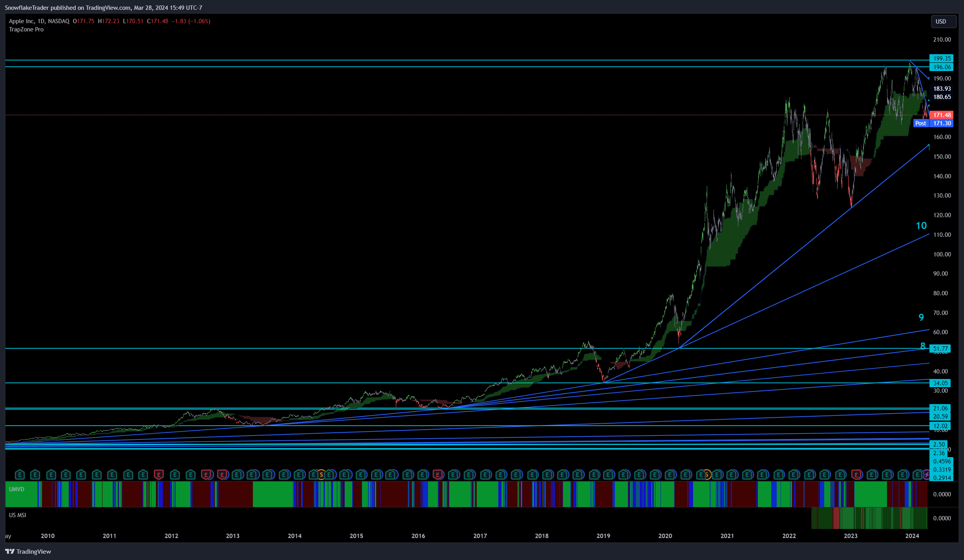
Task: Click the 2016 label on time axis
Action: pos(418,536)
